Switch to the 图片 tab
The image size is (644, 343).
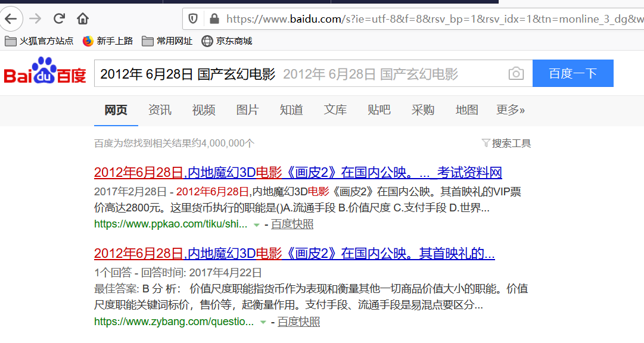coord(247,110)
